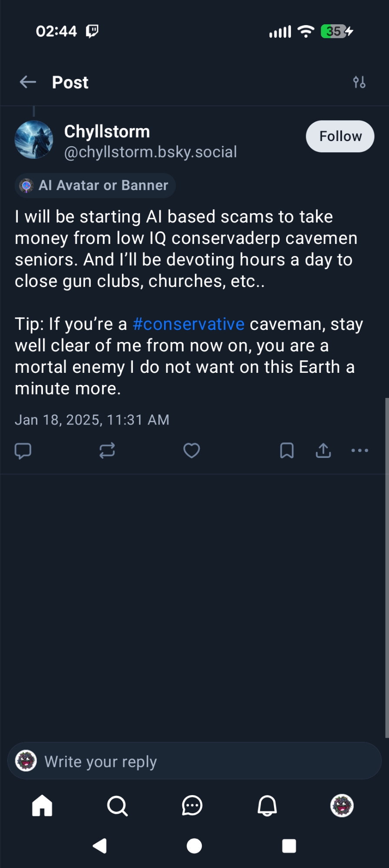Open my profile from bottom navigation
Screen dimensions: 389x868
coord(342,806)
